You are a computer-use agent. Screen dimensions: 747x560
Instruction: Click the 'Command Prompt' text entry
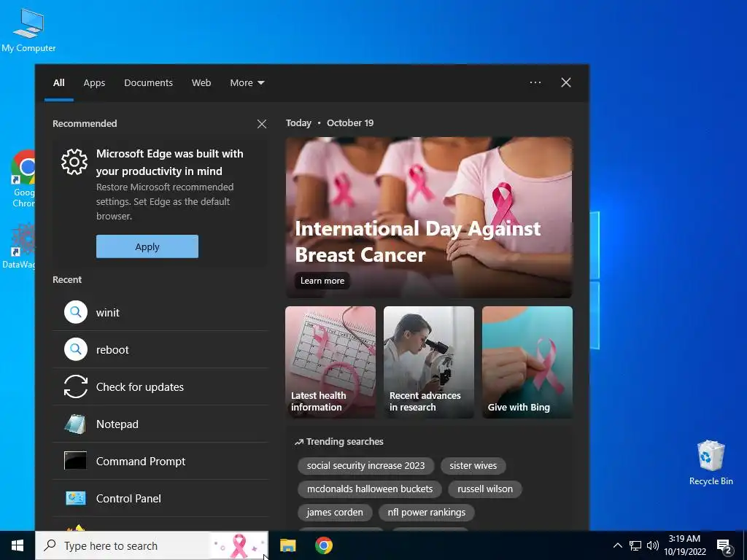(x=141, y=462)
